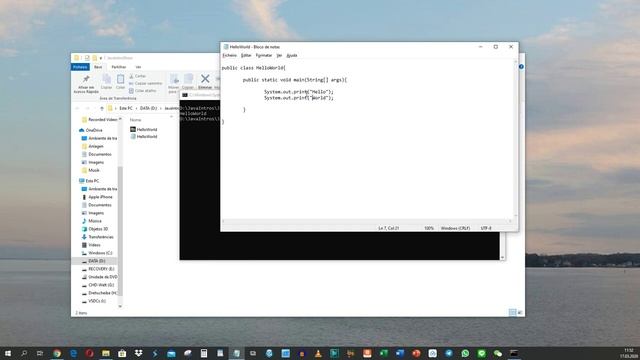Open Dropbox from taskbar
The width and height of the screenshot is (640, 360).
pos(138,353)
